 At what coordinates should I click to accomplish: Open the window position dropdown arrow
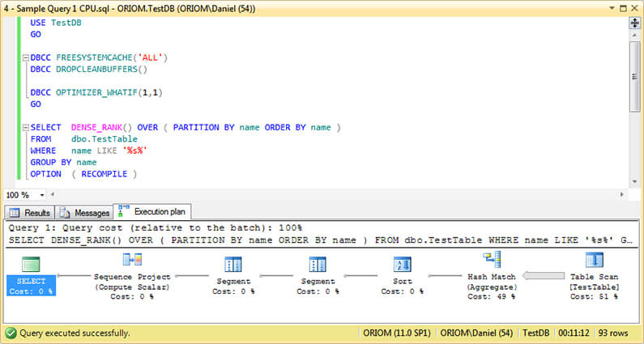coord(612,8)
